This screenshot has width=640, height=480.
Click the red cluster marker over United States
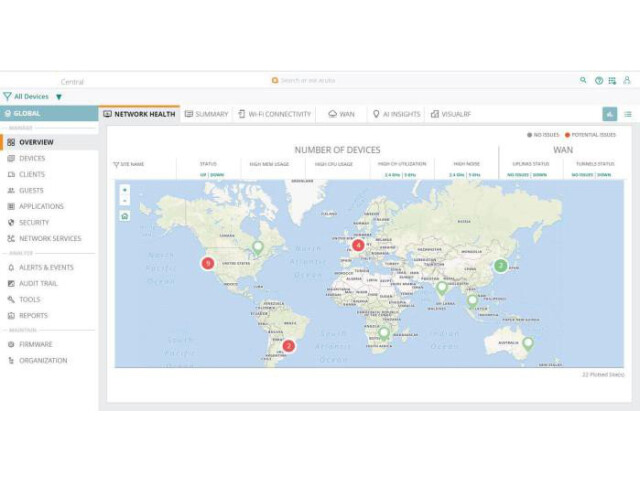pyautogui.click(x=208, y=263)
